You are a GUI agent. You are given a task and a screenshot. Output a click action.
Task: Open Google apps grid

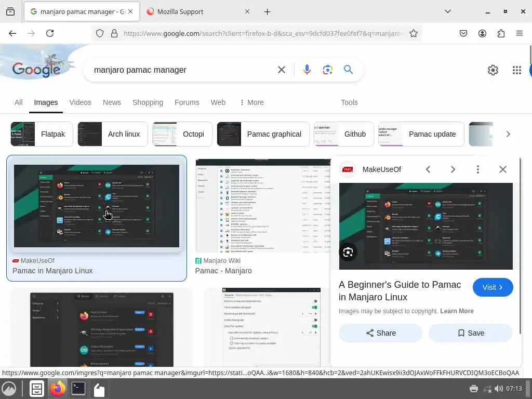[x=517, y=70]
